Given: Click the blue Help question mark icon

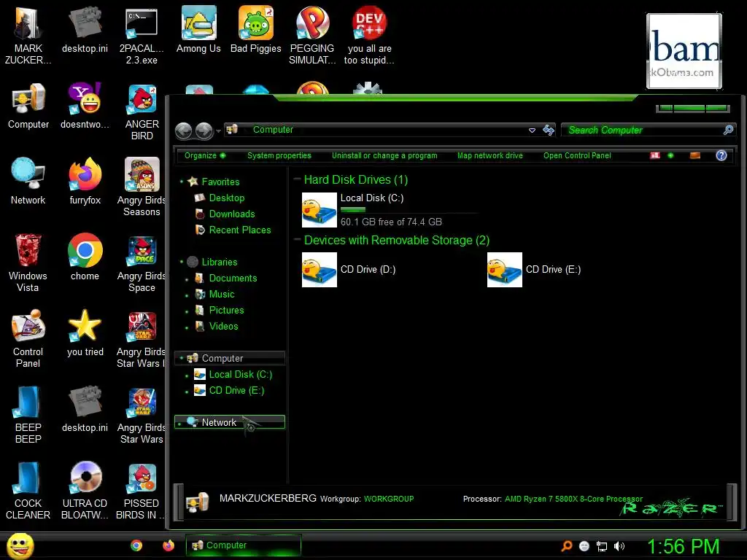Looking at the screenshot, I should (721, 155).
